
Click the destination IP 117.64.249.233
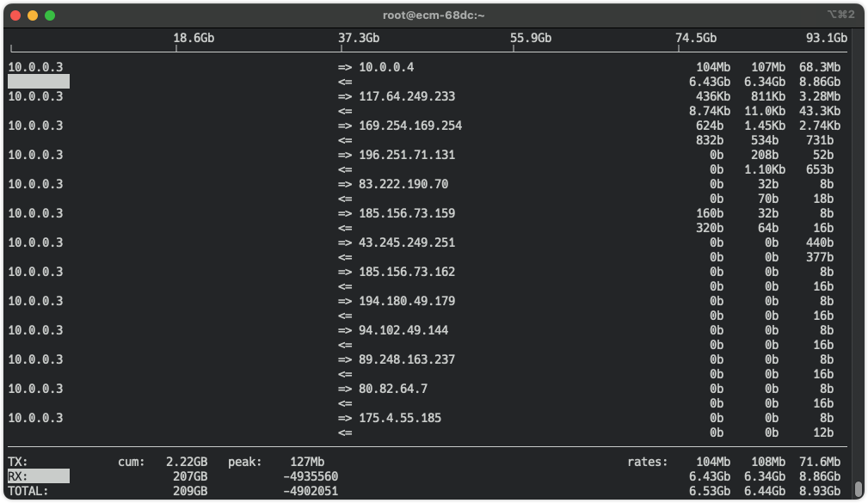click(x=407, y=96)
